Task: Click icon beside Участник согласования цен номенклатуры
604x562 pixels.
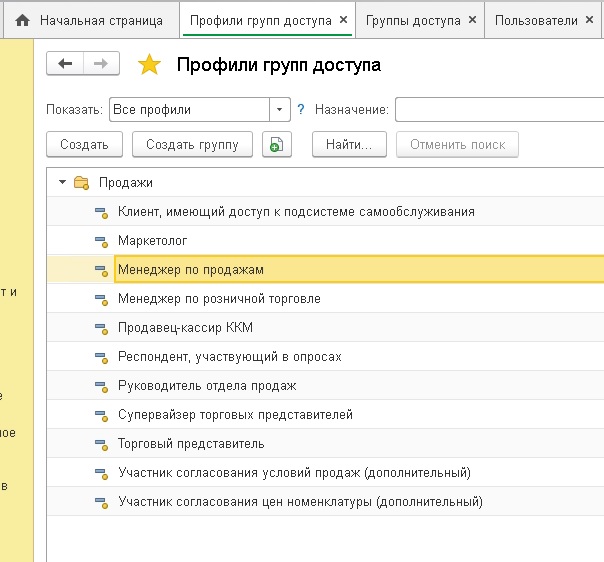Action: click(101, 502)
